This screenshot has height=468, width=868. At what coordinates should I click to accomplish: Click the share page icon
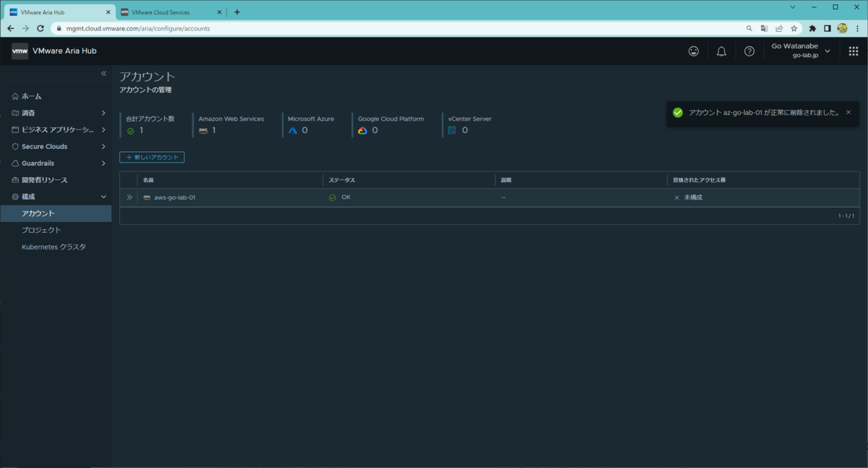[x=779, y=28]
